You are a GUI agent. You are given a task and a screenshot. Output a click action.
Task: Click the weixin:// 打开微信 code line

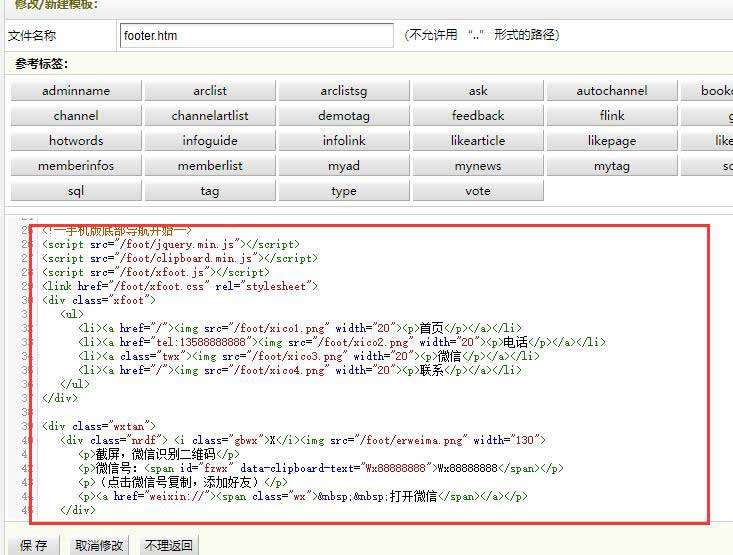(303, 496)
